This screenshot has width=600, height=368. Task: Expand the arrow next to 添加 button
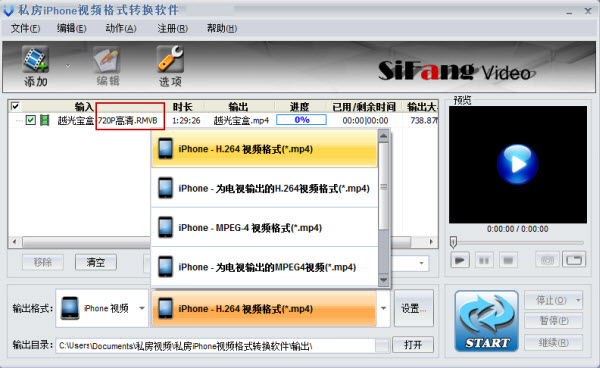tap(68, 66)
